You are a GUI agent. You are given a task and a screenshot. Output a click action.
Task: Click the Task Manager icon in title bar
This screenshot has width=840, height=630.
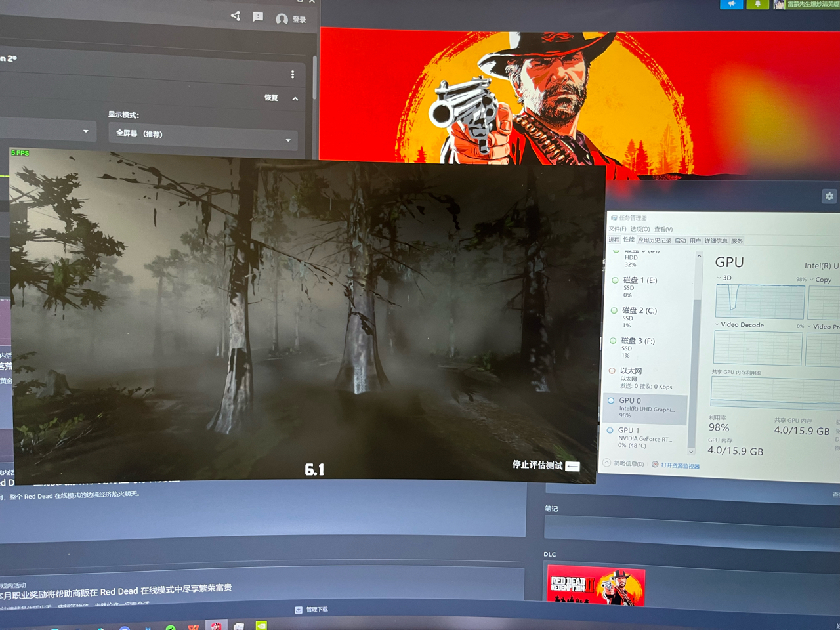tap(616, 216)
